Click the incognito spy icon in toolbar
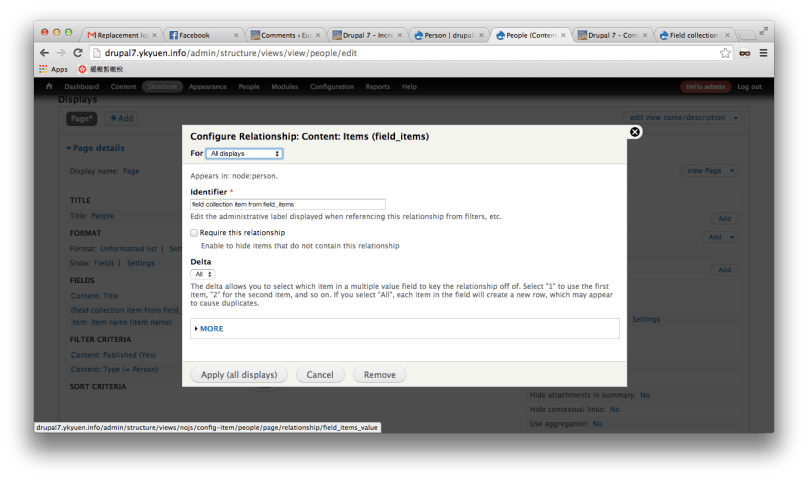Screen dimensions: 808x480 tap(745, 53)
